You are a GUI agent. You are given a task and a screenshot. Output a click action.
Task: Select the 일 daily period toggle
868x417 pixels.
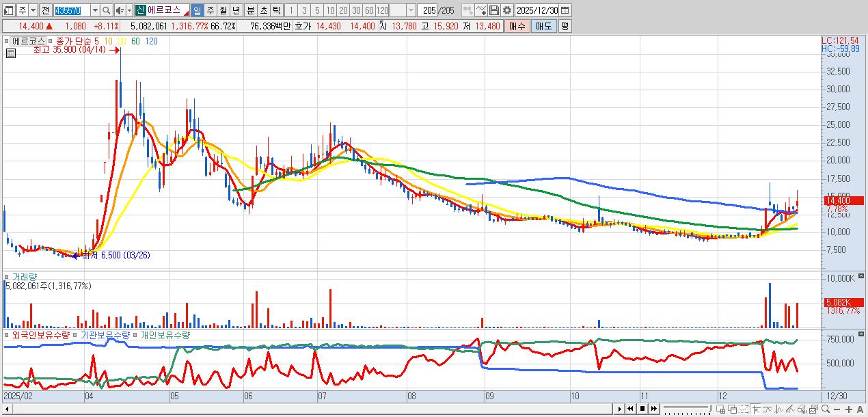[x=196, y=10]
